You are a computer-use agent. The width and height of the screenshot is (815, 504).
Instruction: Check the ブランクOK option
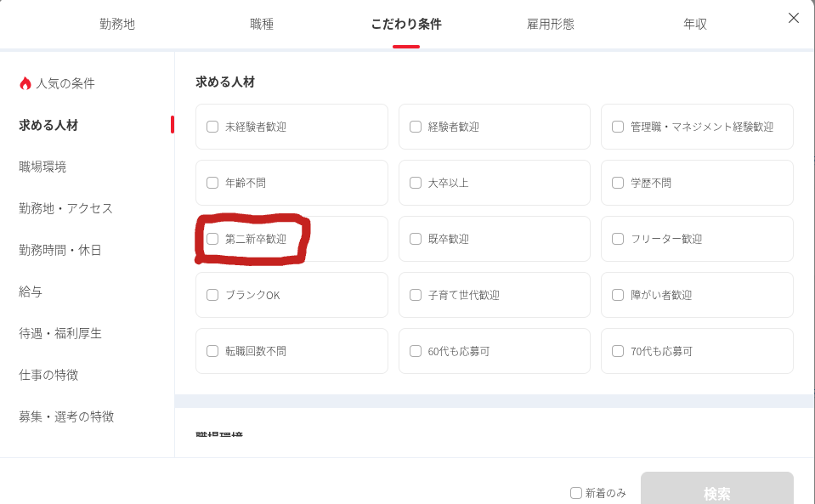click(212, 295)
